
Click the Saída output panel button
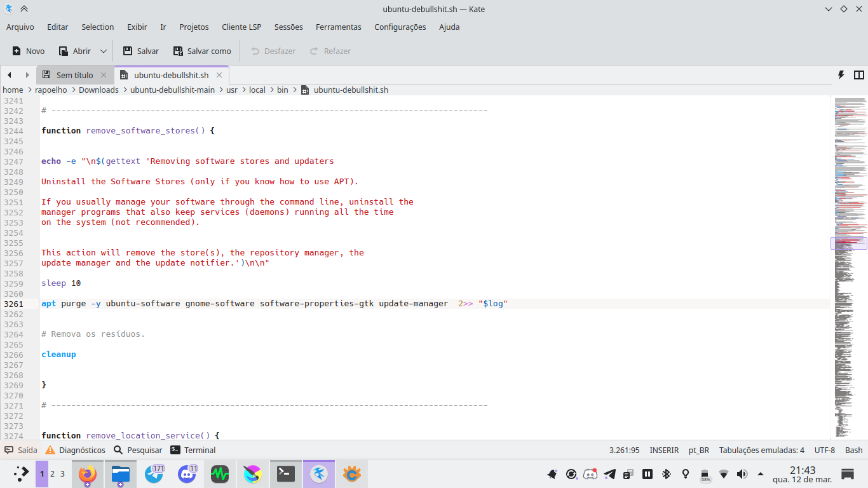[21, 450]
